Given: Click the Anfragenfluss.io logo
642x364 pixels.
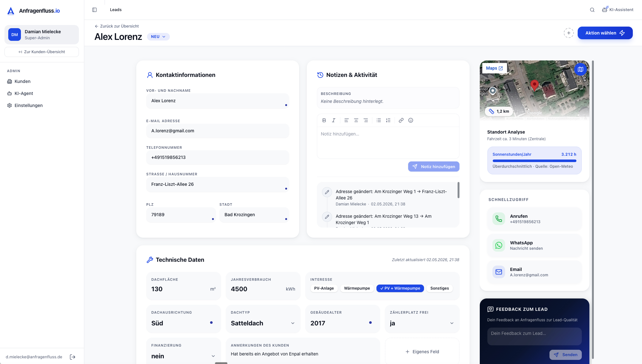Looking at the screenshot, I should click(x=33, y=11).
